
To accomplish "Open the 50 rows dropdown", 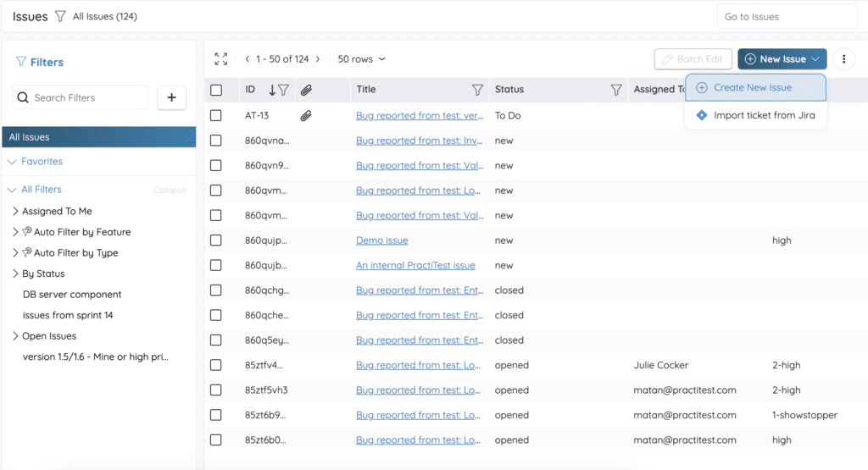I will tap(361, 59).
